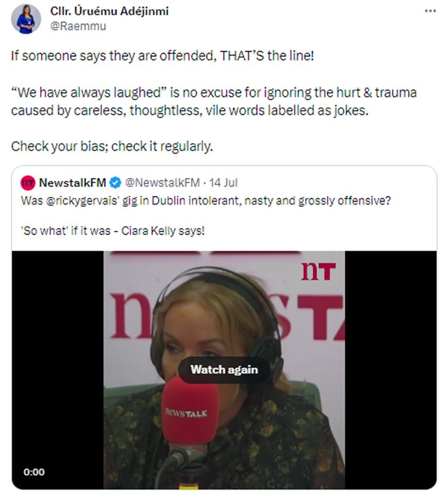
Task: Open the NewstalkFM account name
Action: tap(72, 183)
